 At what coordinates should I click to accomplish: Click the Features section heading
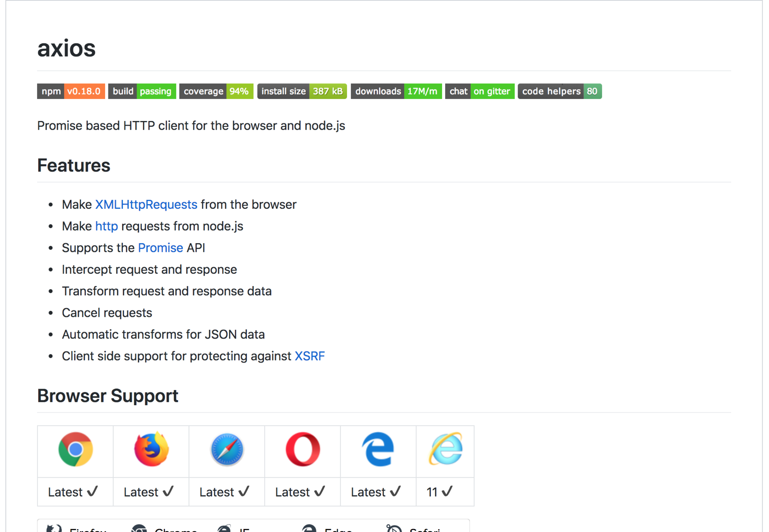click(74, 165)
